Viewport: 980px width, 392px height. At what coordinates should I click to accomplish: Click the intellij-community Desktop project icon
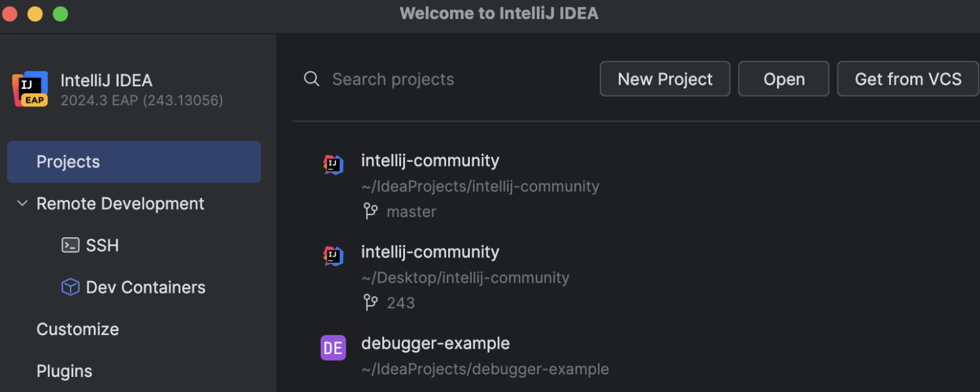click(x=333, y=256)
